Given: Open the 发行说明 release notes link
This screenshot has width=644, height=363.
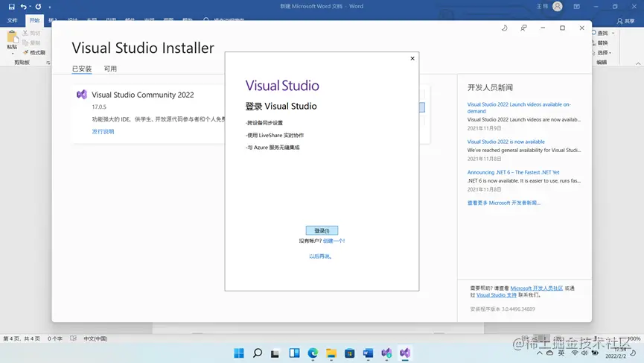Looking at the screenshot, I should pyautogui.click(x=103, y=131).
